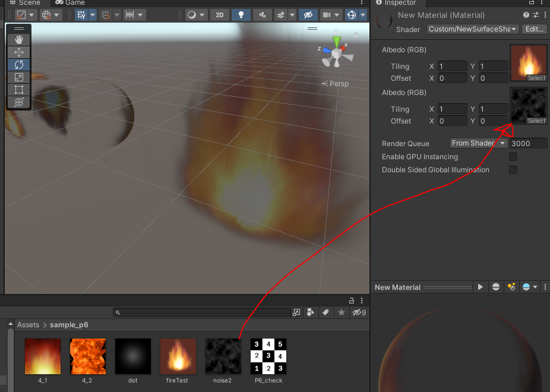Select the Scale tool

pyautogui.click(x=19, y=77)
